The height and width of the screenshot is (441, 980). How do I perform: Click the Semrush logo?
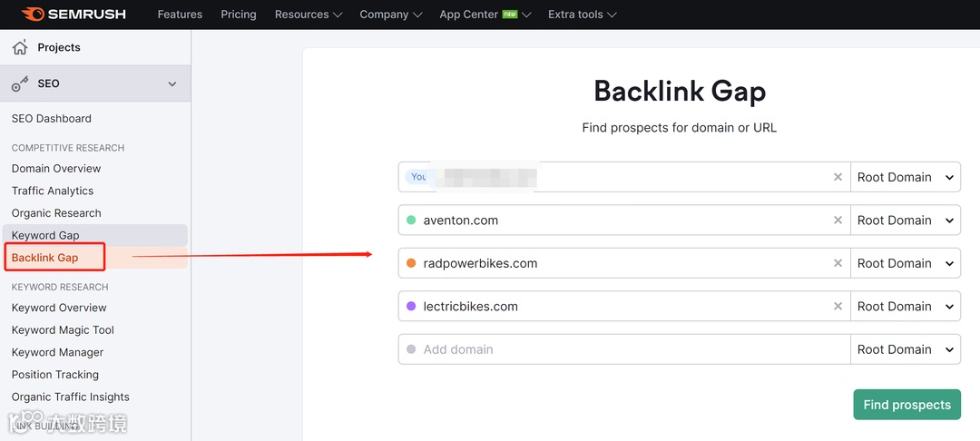point(73,14)
